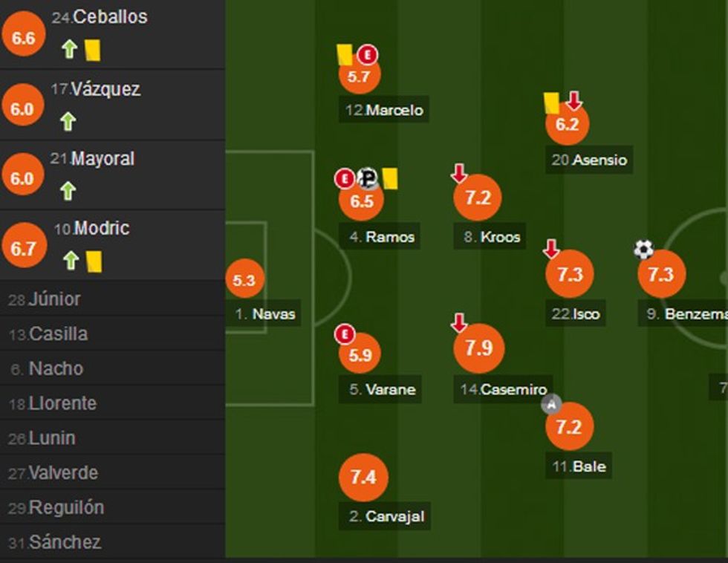Click Modric's yellow card icon in the bench list
728x563 pixels.
94,261
